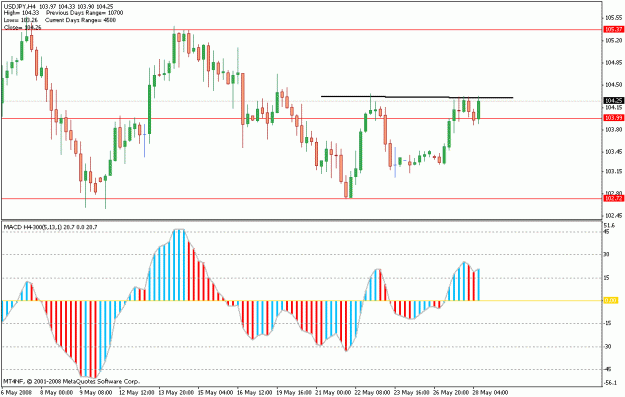Click the 105.20 price axis value

point(614,40)
